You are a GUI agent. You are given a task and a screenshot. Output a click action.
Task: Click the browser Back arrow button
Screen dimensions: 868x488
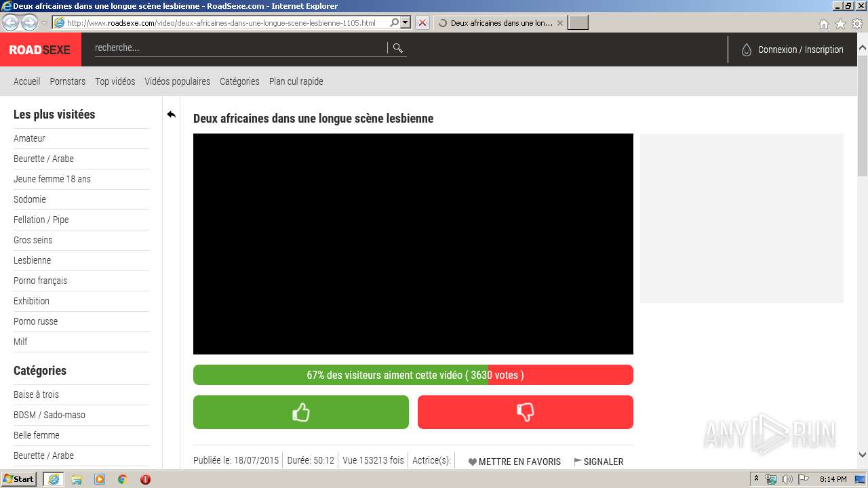(x=11, y=22)
